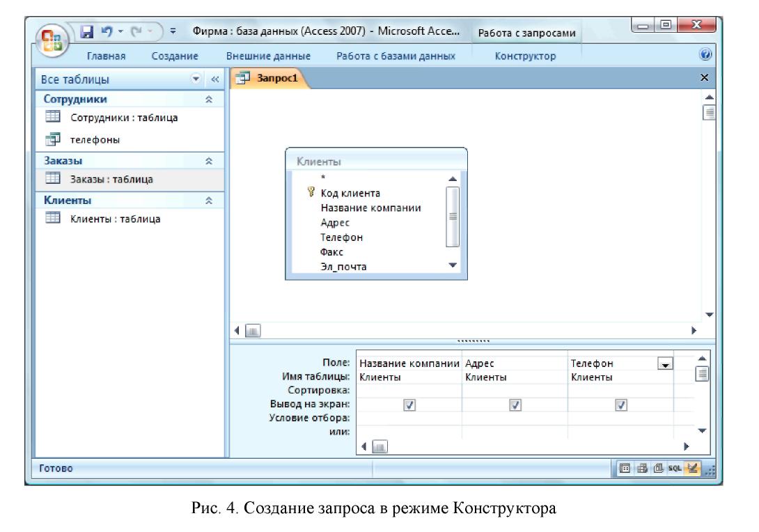Select Факс in the field list

coord(331,251)
